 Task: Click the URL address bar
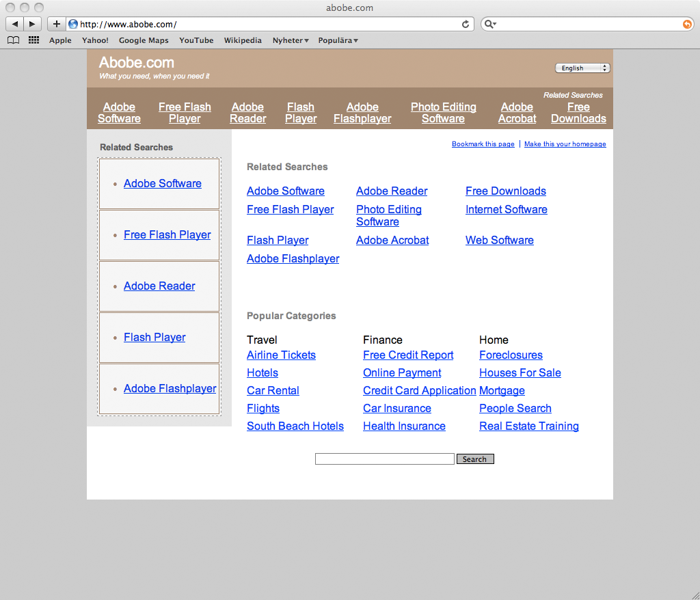pyautogui.click(x=267, y=24)
